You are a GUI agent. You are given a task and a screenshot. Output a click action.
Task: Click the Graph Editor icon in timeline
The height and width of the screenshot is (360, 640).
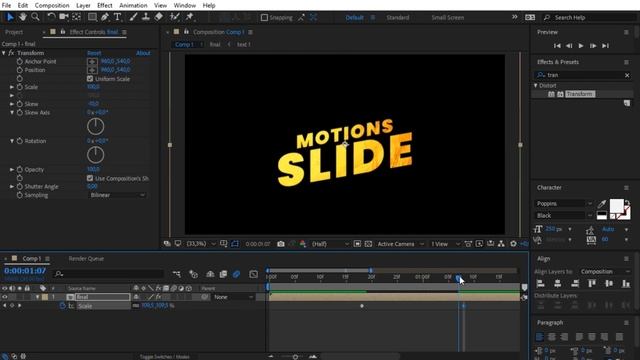tap(253, 274)
